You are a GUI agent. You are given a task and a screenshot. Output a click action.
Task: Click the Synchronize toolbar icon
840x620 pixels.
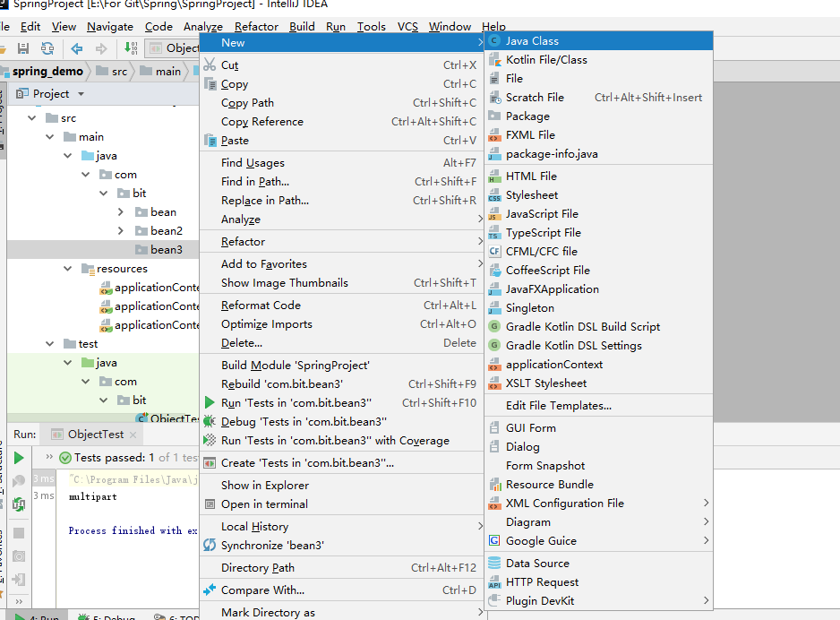[x=47, y=48]
